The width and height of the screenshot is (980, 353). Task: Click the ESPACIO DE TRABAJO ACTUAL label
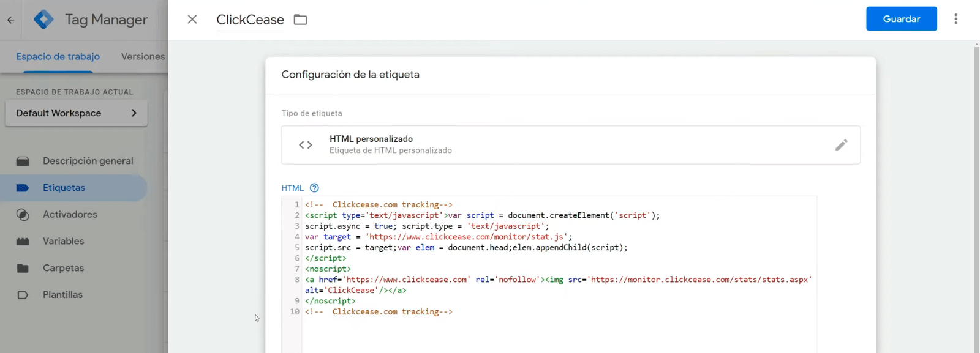pos(74,92)
